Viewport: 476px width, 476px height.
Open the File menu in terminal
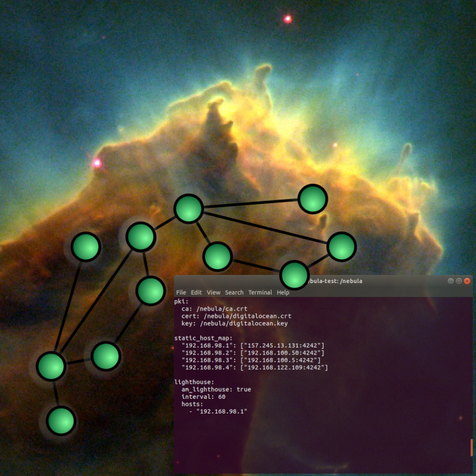click(x=181, y=292)
